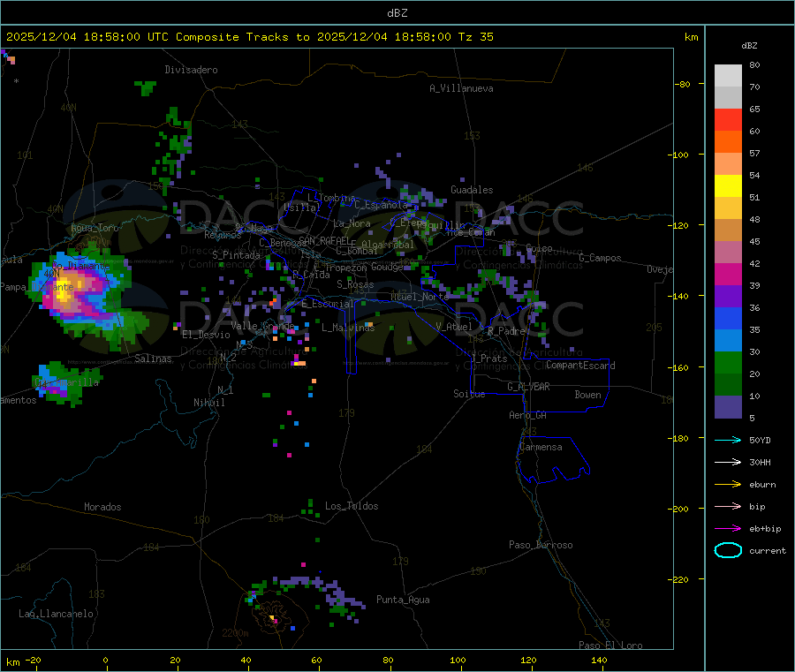Click the V_Atuel map label

454,327
